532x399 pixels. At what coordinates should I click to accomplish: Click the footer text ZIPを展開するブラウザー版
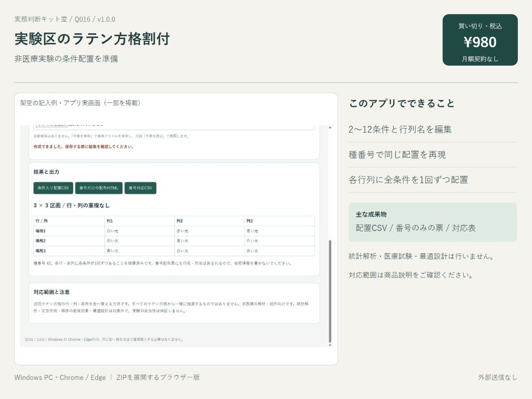click(x=158, y=377)
